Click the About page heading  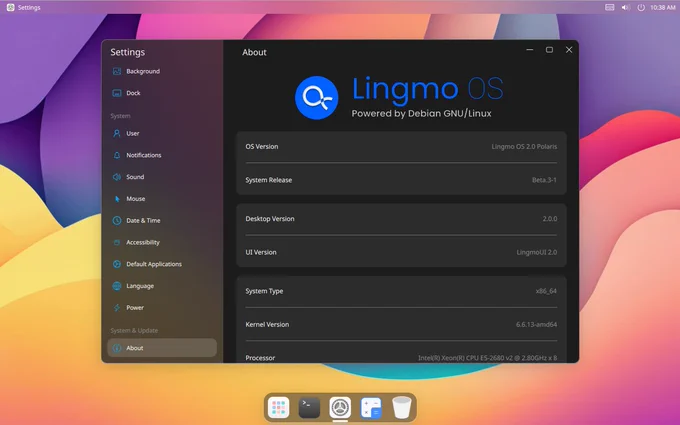tap(254, 52)
